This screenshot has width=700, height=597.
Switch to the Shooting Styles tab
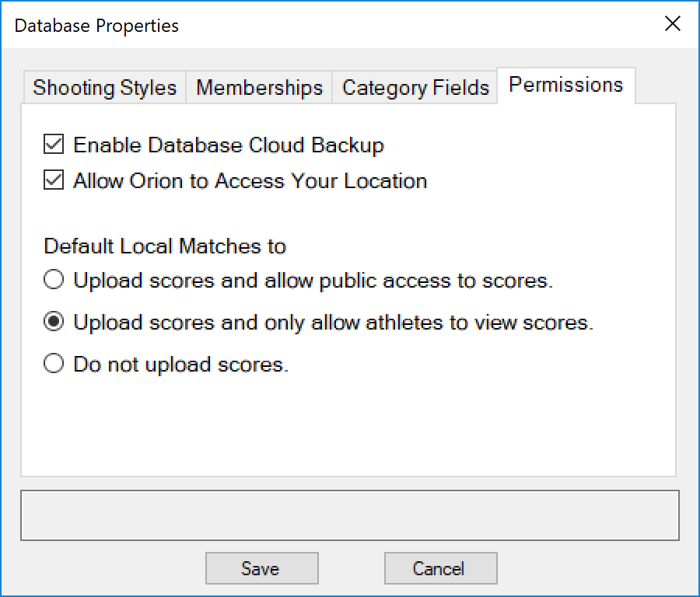103,88
